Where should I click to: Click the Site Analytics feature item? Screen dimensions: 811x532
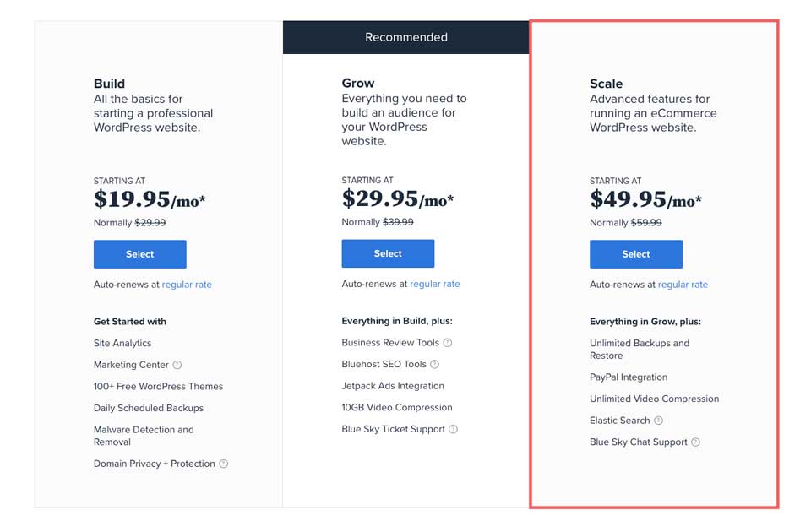tap(122, 344)
